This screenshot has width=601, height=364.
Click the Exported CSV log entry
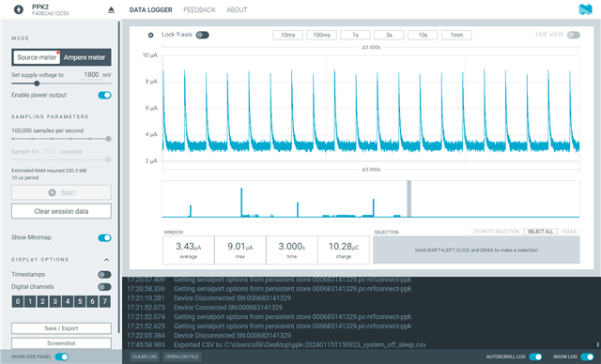point(276,345)
